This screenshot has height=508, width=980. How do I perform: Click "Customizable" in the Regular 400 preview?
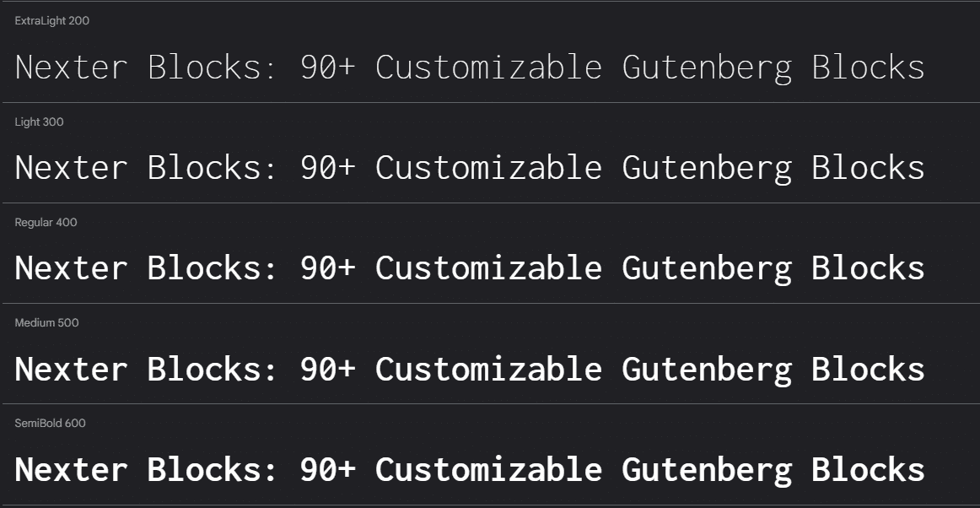tap(488, 268)
